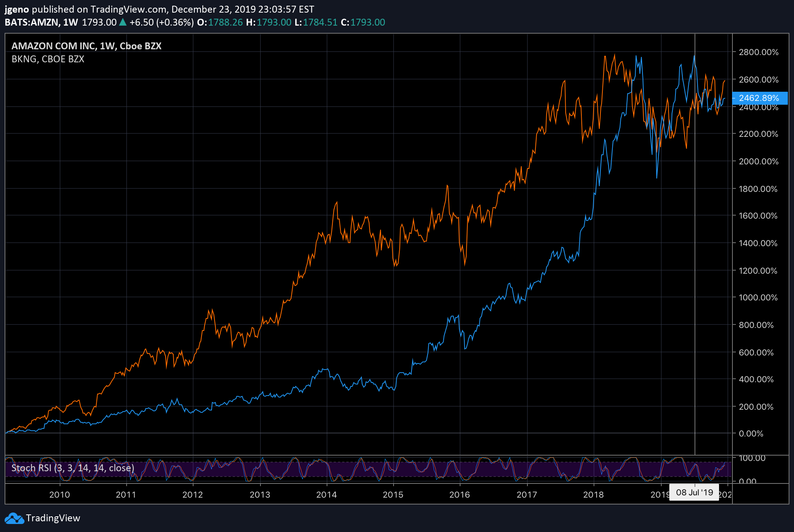Click the green up-arrow change indicator

pos(123,22)
